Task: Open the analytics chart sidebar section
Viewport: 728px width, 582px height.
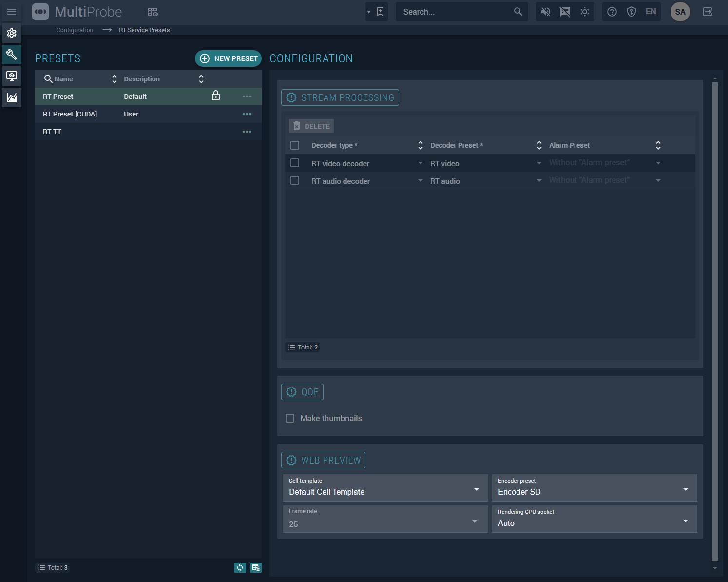Action: point(12,97)
